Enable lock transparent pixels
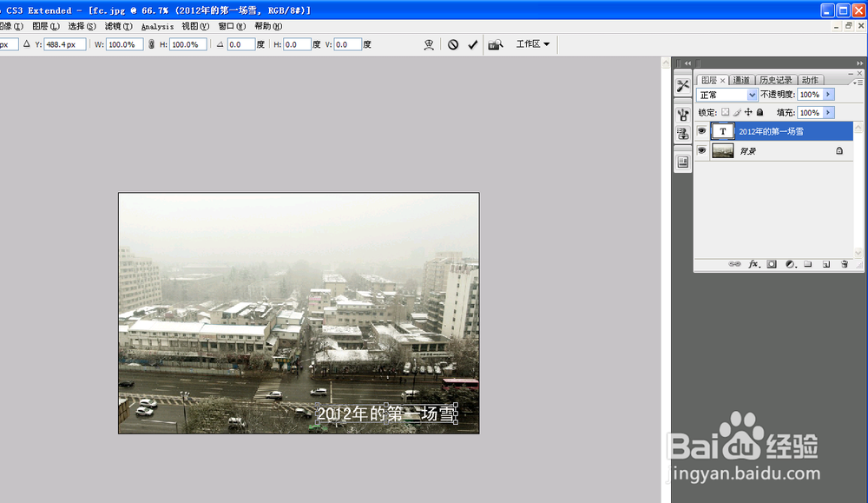This screenshot has height=503, width=868. 727,112
